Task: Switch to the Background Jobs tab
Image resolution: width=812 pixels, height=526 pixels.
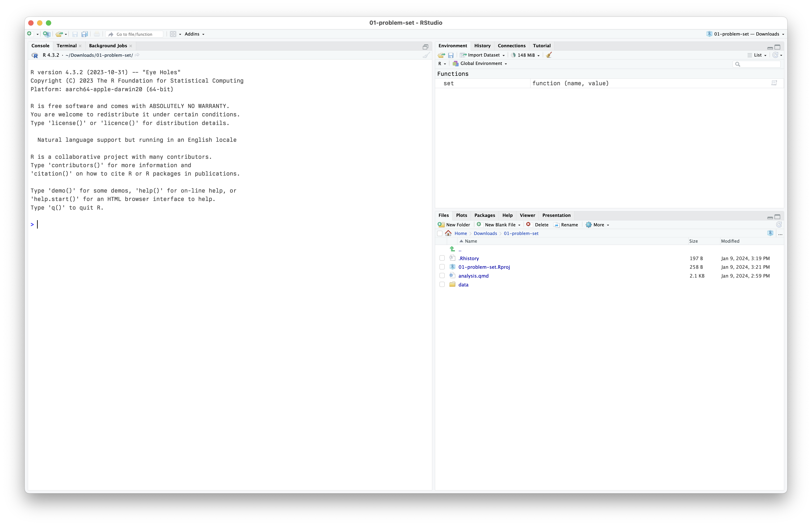Action: pos(108,46)
